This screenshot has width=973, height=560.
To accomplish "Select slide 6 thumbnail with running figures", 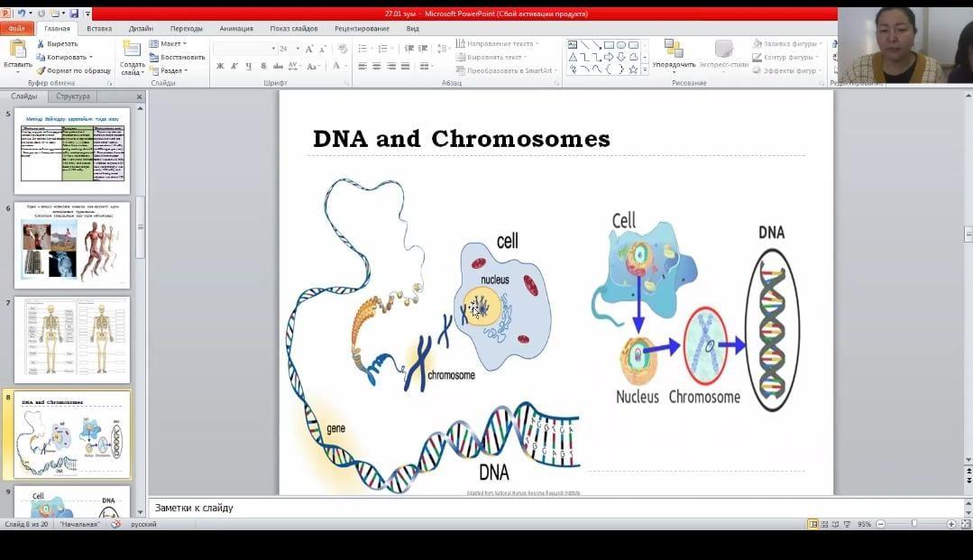I will 72,245.
